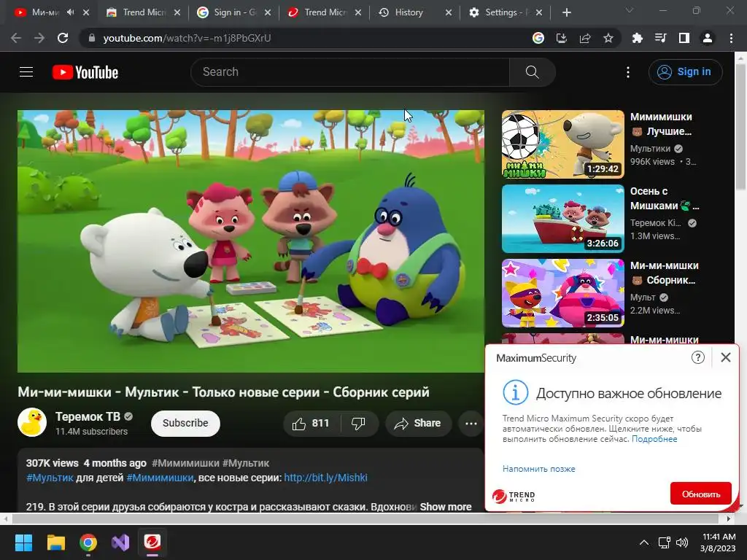Open YouTube settings three-dot menu
The width and height of the screenshot is (747, 560).
[628, 72]
